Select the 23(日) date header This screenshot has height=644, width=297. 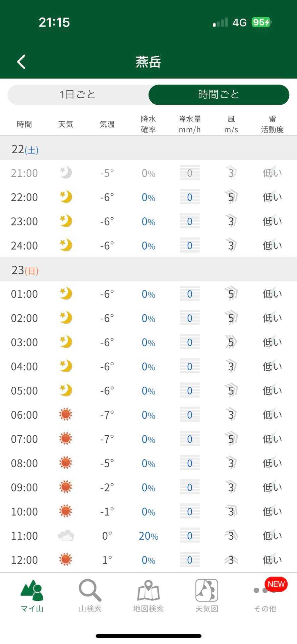coord(25,270)
